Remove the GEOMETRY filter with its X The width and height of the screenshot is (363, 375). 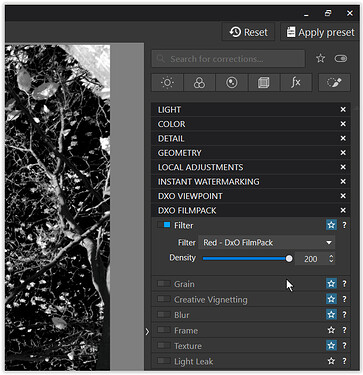(343, 153)
